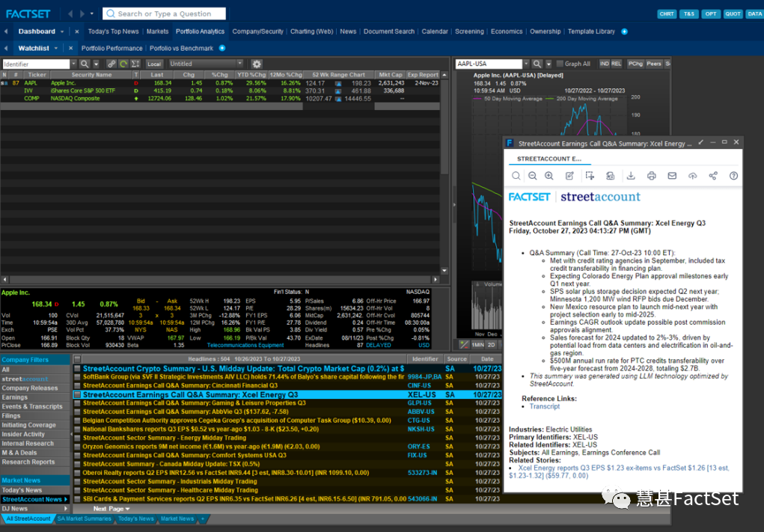This screenshot has width=764, height=532.
Task: Print the StreetAccount document
Action: pyautogui.click(x=652, y=176)
